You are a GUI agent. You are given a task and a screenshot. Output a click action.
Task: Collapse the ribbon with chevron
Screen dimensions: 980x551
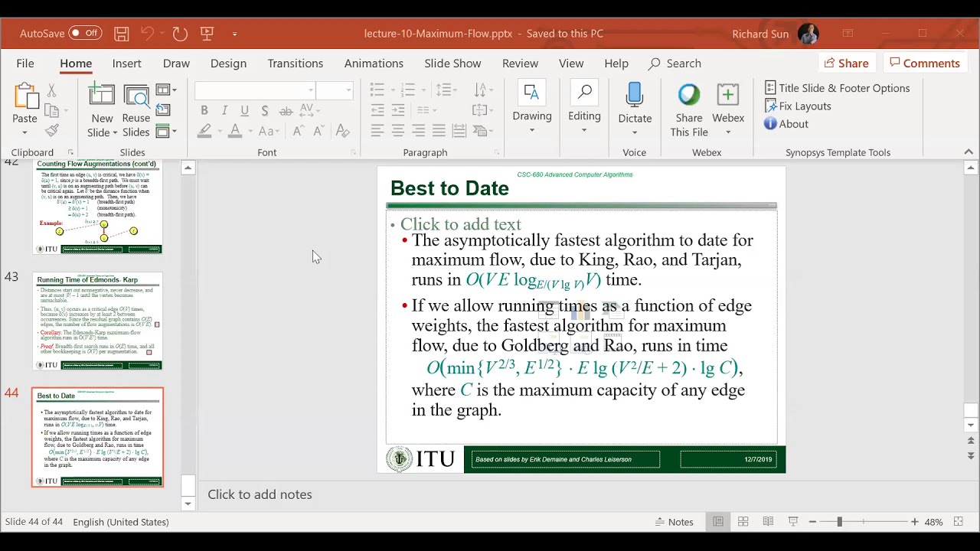(968, 152)
